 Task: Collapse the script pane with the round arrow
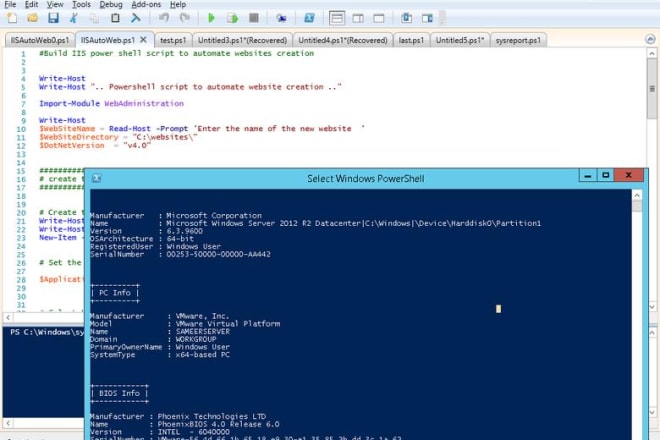pos(650,40)
